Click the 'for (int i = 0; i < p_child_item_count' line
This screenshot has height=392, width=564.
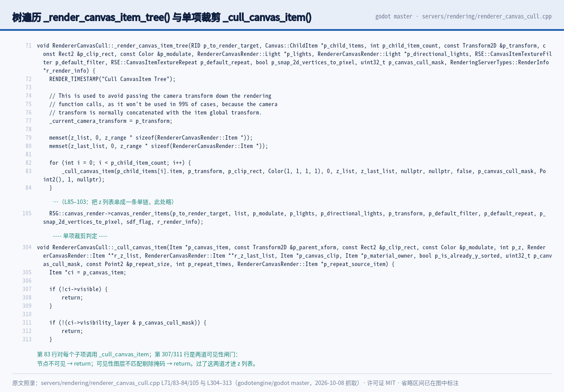(x=120, y=163)
